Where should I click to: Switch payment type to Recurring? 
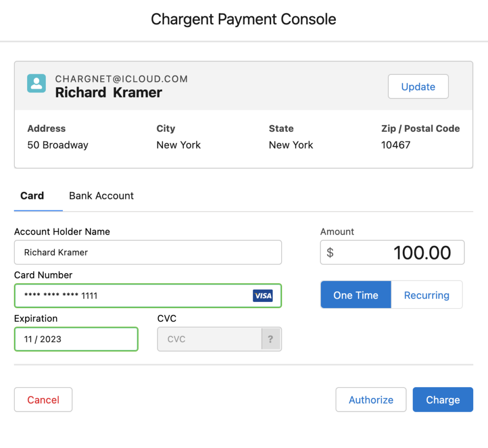tap(427, 295)
